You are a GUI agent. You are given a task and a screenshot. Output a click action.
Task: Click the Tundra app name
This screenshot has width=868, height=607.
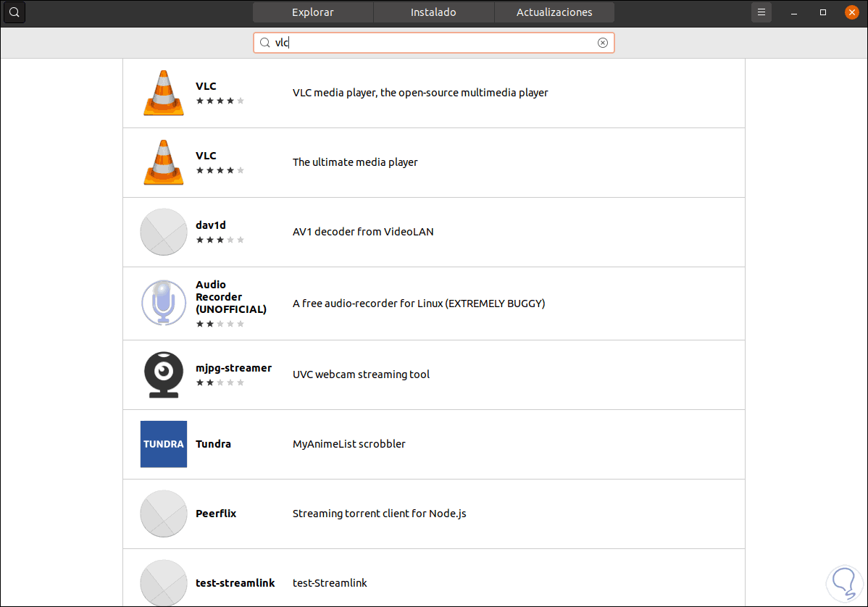[213, 444]
